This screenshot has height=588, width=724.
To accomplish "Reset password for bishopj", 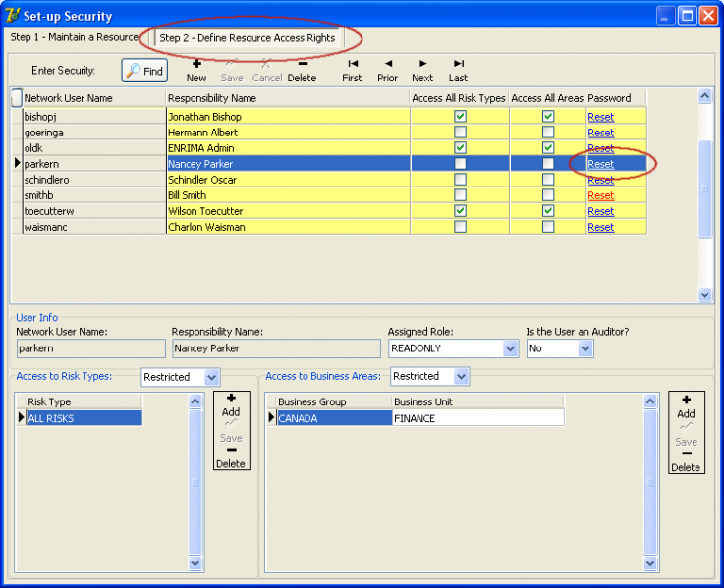I will point(601,117).
